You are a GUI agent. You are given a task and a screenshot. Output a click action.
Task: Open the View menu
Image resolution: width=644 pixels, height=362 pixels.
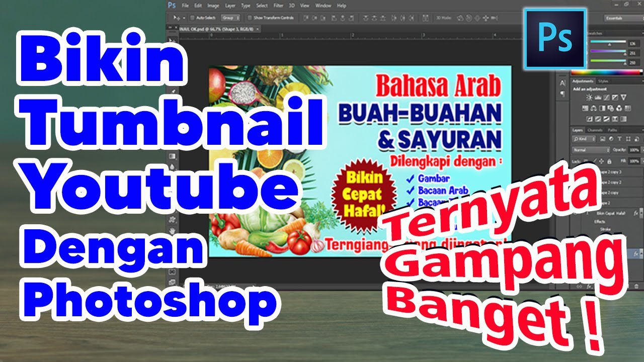[x=305, y=6]
